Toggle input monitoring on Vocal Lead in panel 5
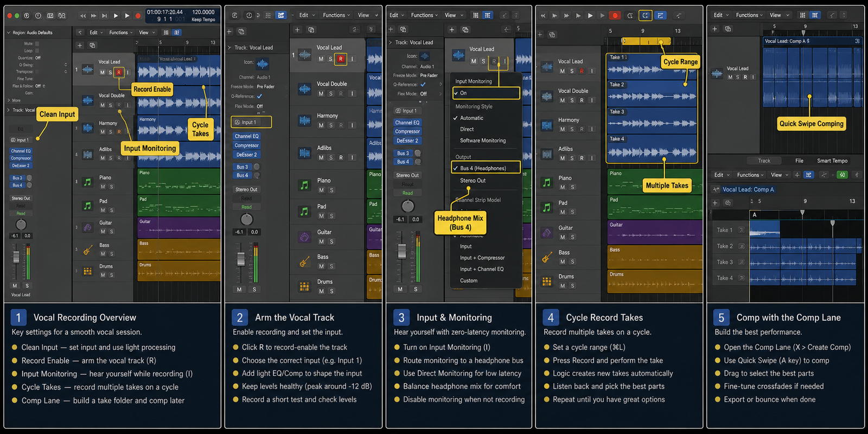The width and height of the screenshot is (868, 434). (x=753, y=77)
